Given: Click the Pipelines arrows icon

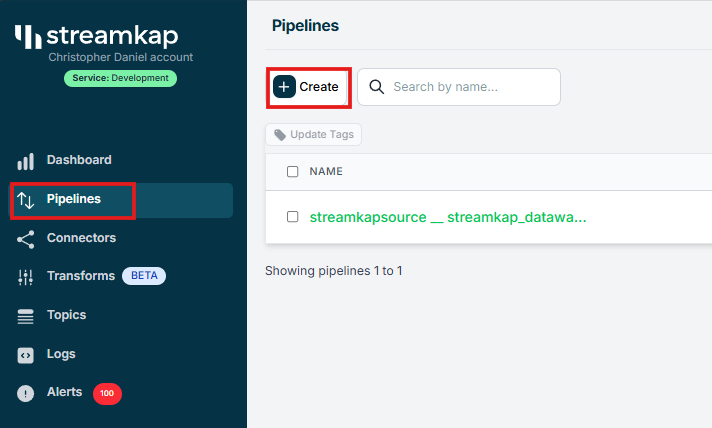Looking at the screenshot, I should (25, 200).
